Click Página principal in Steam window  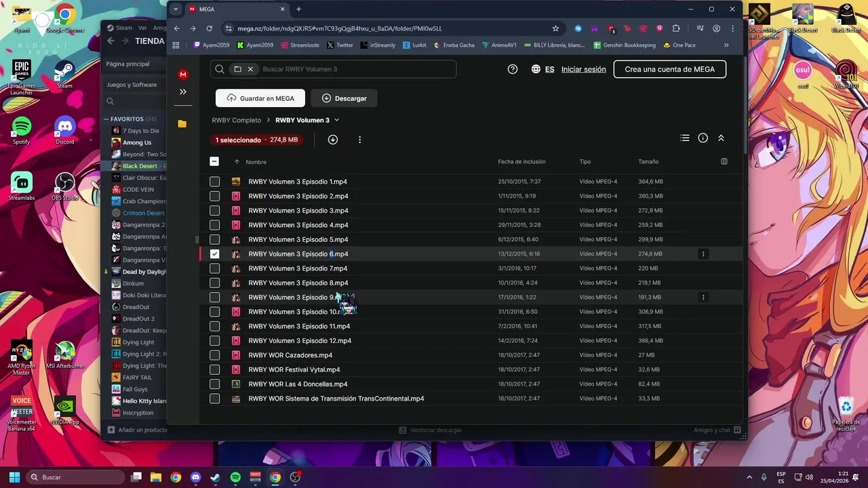127,64
